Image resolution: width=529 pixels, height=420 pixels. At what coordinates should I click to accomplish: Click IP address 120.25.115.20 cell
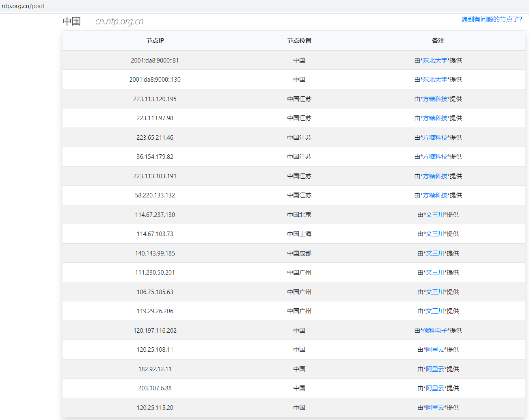click(x=155, y=408)
